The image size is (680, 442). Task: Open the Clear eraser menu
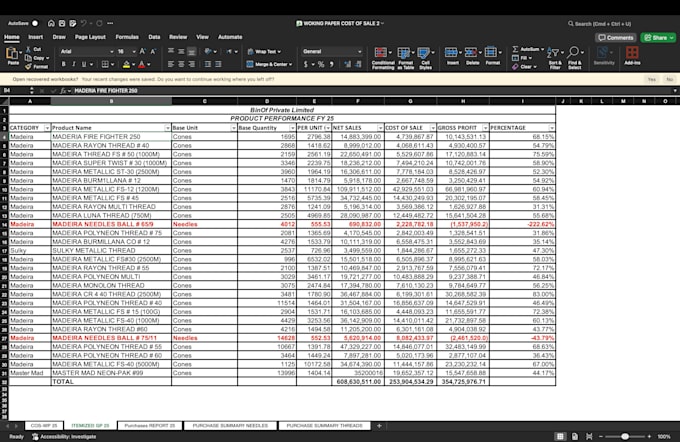click(x=524, y=66)
